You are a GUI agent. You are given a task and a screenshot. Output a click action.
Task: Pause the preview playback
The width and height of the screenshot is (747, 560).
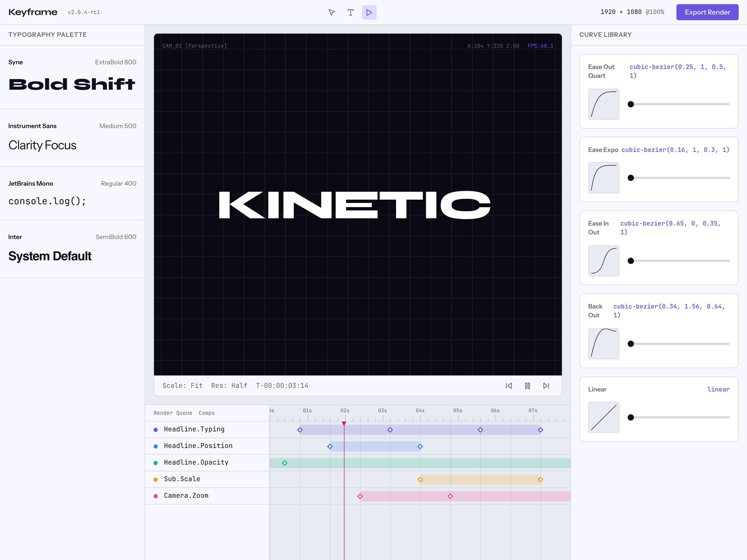tap(528, 386)
